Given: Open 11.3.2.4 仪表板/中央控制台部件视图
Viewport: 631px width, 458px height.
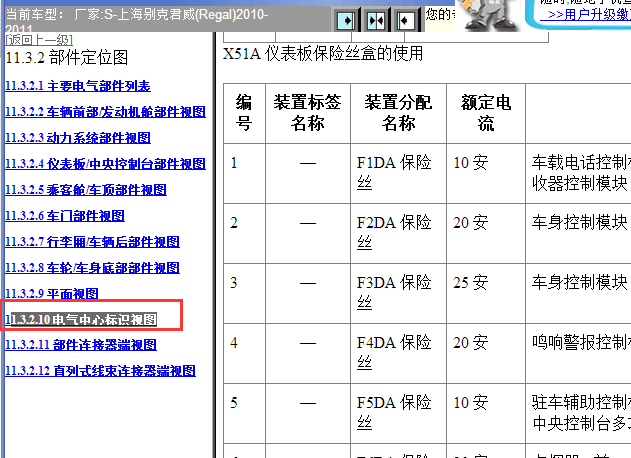Looking at the screenshot, I should click(105, 164).
